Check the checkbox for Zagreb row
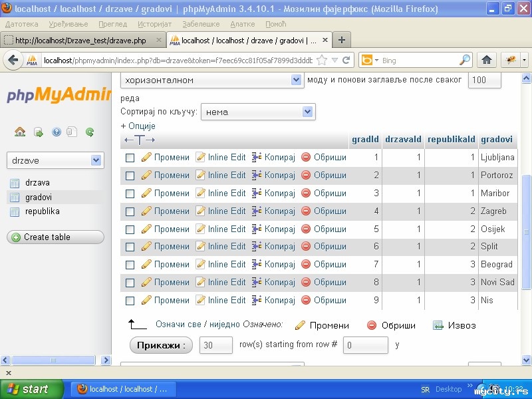Screen dimensions: 532x399 click(130, 211)
